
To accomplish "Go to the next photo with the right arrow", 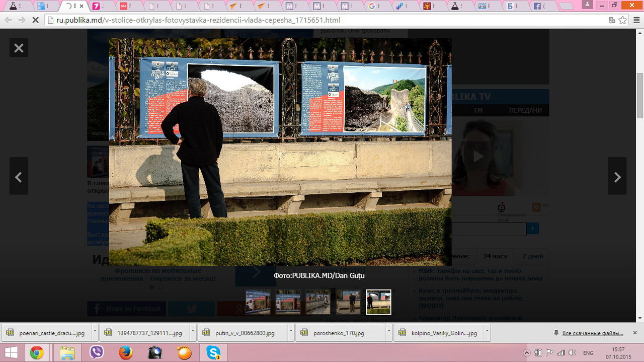I will click(617, 176).
